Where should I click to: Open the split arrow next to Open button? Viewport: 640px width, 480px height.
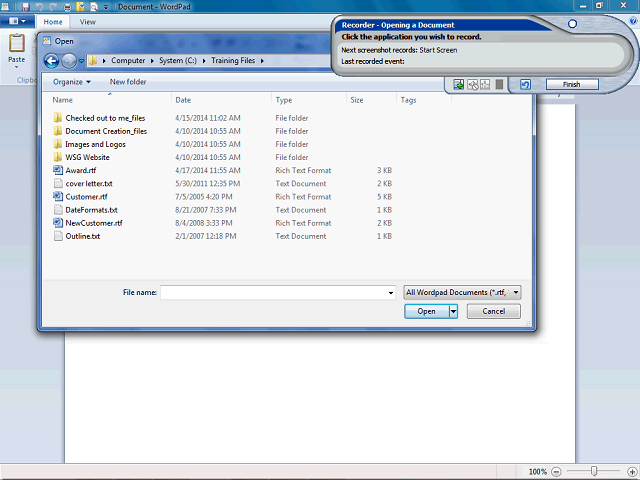pos(453,311)
